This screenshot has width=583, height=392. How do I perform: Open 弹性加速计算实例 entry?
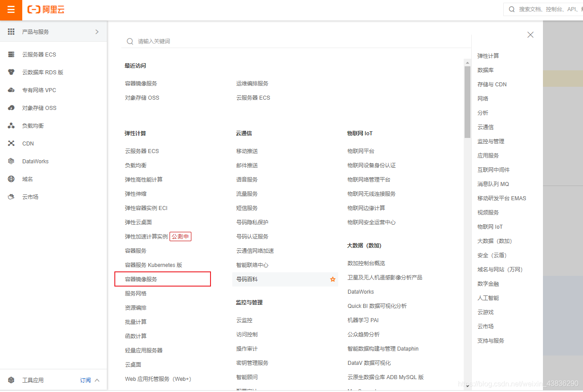click(x=146, y=236)
